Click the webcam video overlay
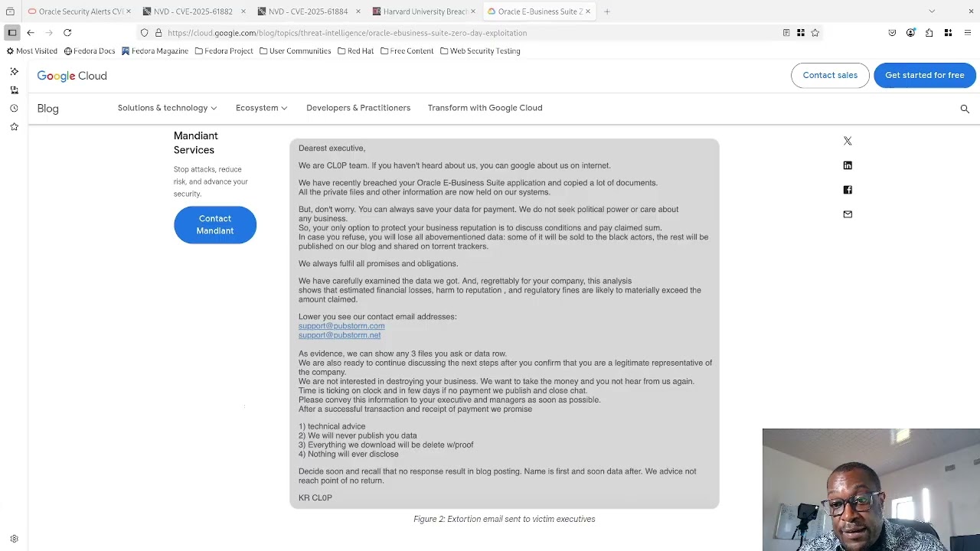980x551 pixels. 871,490
